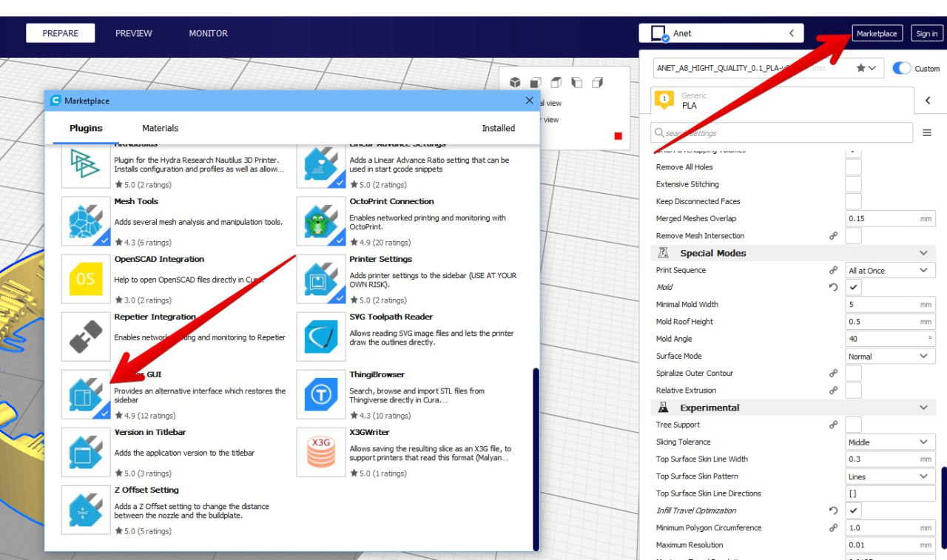Image resolution: width=947 pixels, height=560 pixels.
Task: Switch to the MONITOR stage
Action: point(209,33)
